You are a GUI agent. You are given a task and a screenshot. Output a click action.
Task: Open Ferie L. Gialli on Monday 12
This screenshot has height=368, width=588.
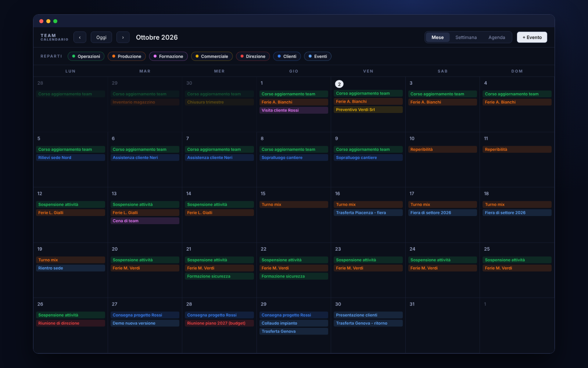71,213
